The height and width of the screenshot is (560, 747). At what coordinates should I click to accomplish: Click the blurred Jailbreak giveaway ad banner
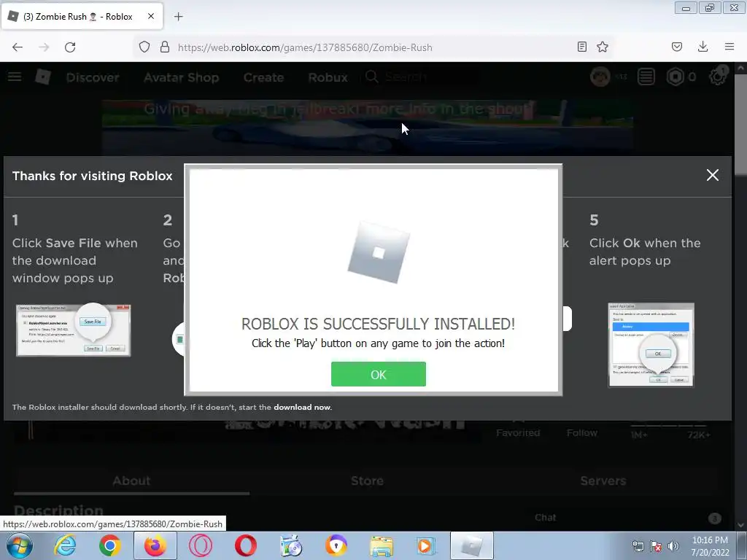pos(368,127)
